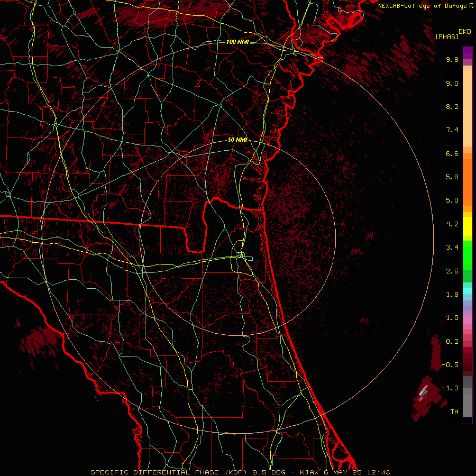Click the 1.0 color scale value
The height and width of the screenshot is (476, 476).
click(452, 318)
